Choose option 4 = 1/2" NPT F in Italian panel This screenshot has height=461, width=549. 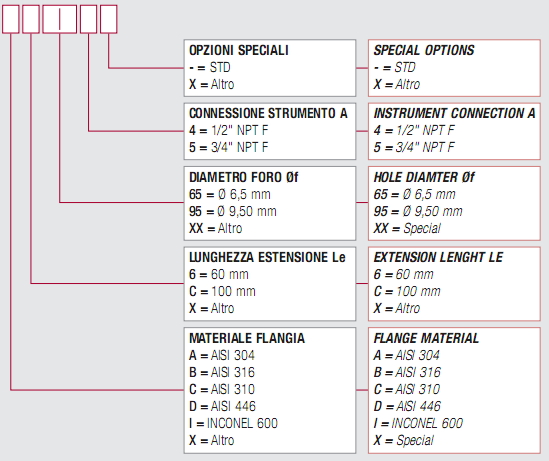click(x=228, y=130)
